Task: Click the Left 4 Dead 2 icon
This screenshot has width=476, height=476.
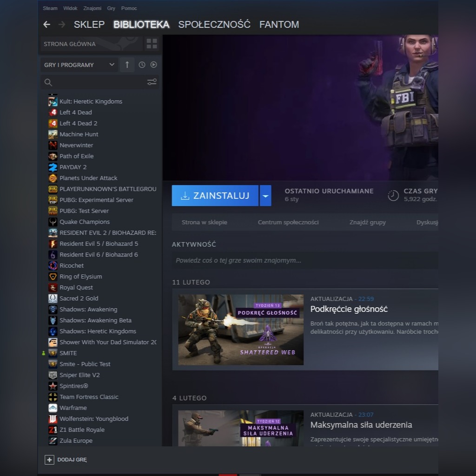Action: pyautogui.click(x=53, y=123)
